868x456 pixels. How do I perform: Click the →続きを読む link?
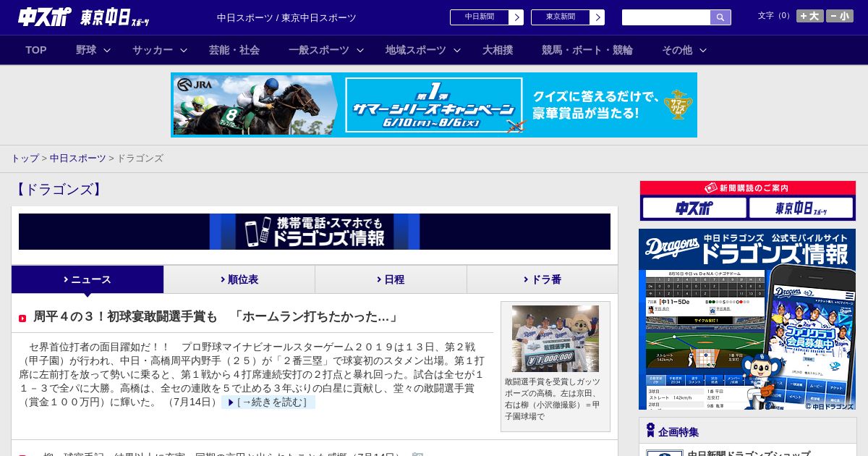click(x=268, y=402)
